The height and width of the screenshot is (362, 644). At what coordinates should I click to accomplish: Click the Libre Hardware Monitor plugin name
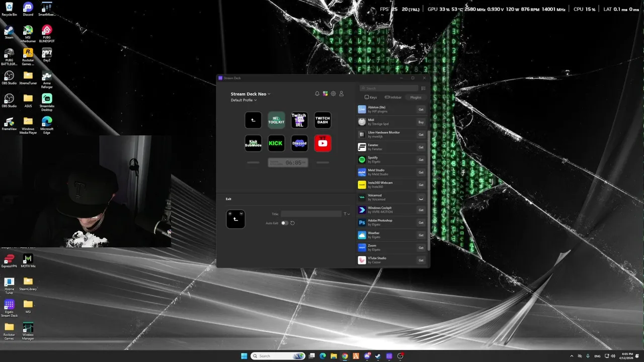click(384, 132)
